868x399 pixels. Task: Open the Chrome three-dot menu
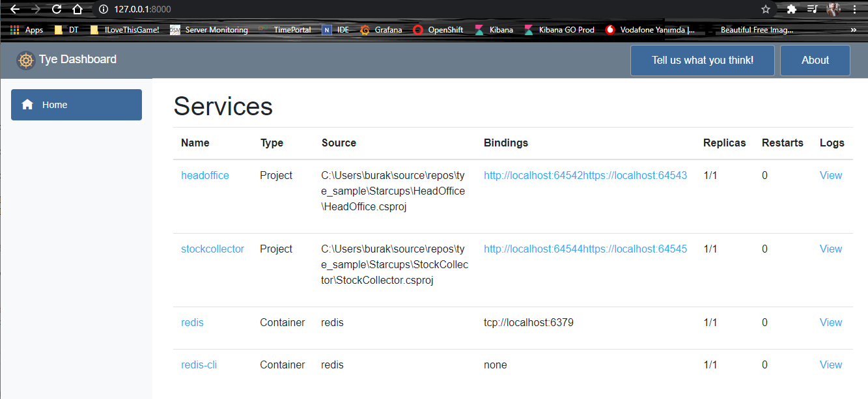click(854, 9)
